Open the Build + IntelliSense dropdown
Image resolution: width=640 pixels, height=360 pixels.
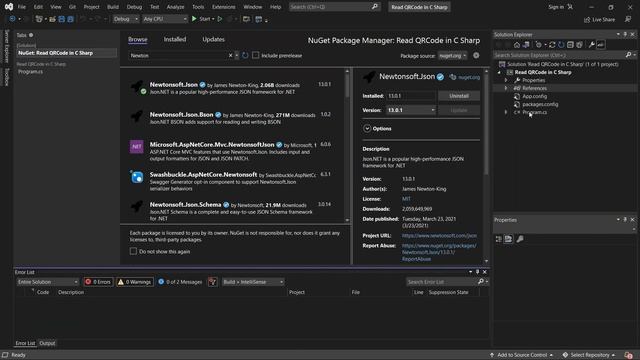253,282
